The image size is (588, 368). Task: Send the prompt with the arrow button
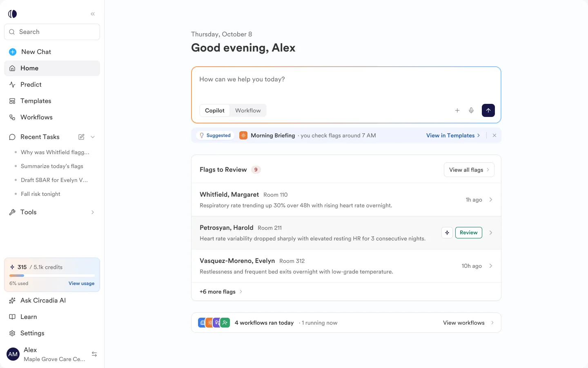click(x=488, y=110)
